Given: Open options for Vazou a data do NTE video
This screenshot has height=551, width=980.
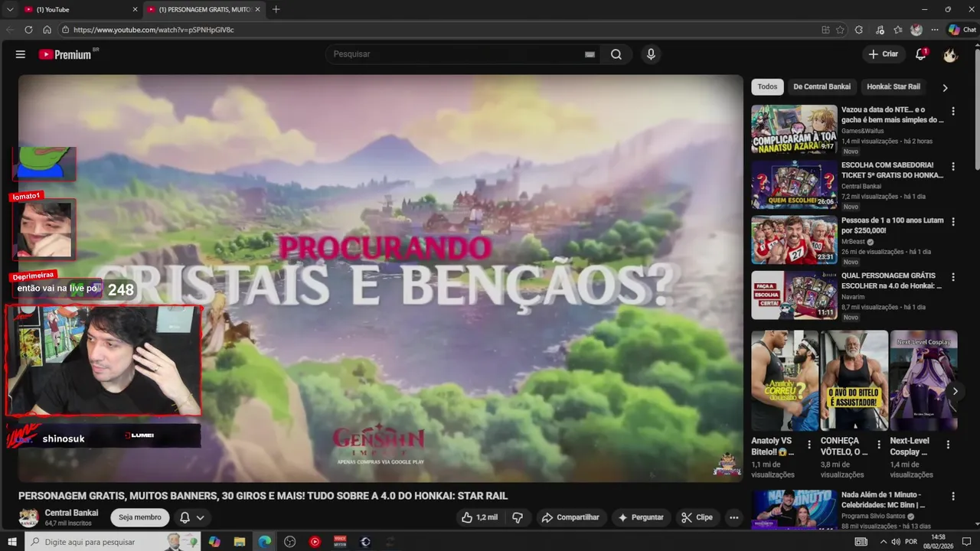Looking at the screenshot, I should click(x=953, y=111).
